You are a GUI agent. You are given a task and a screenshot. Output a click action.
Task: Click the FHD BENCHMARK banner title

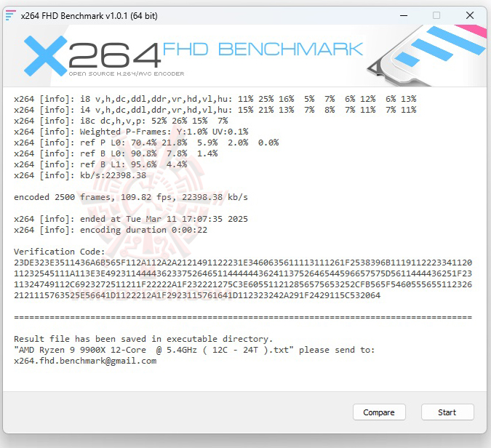263,49
